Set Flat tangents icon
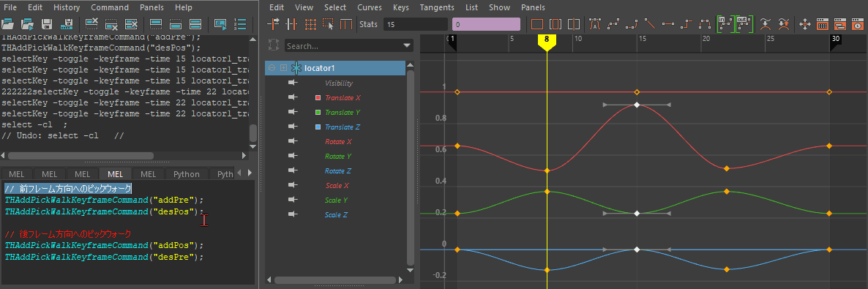The height and width of the screenshot is (289, 868). point(668,24)
